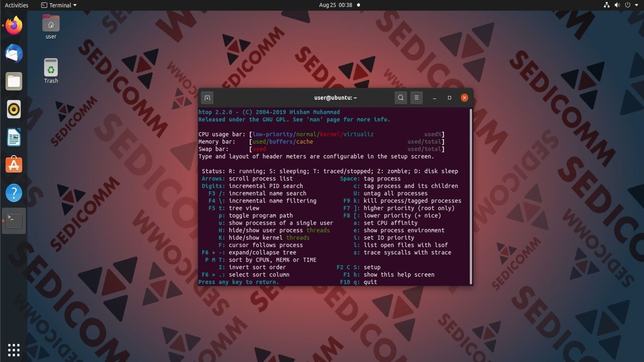Click 'list open files with lsof' entry
This screenshot has width=644, height=362.
coord(406,245)
